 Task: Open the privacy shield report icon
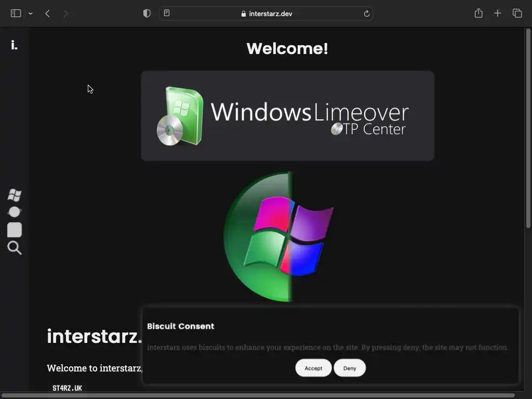click(x=147, y=14)
